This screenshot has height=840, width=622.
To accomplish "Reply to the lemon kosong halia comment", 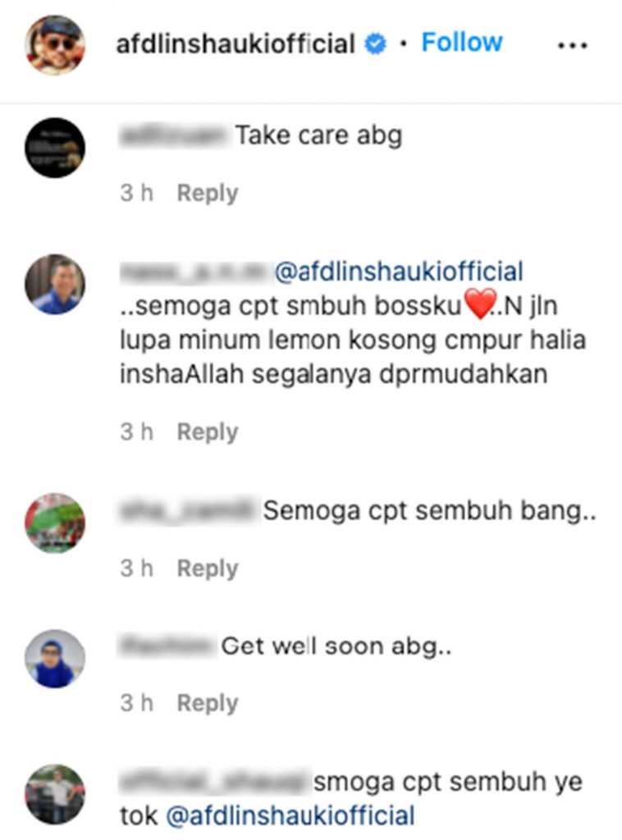I will point(208,432).
